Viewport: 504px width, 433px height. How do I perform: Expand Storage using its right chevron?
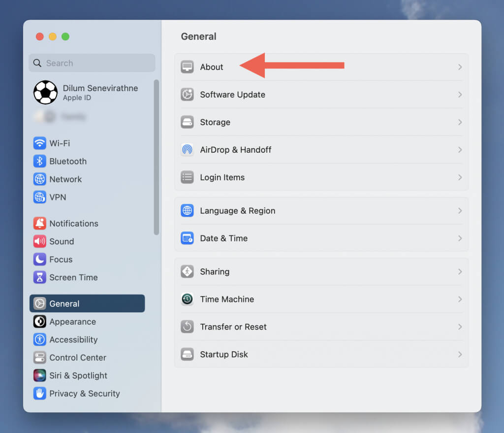[460, 122]
